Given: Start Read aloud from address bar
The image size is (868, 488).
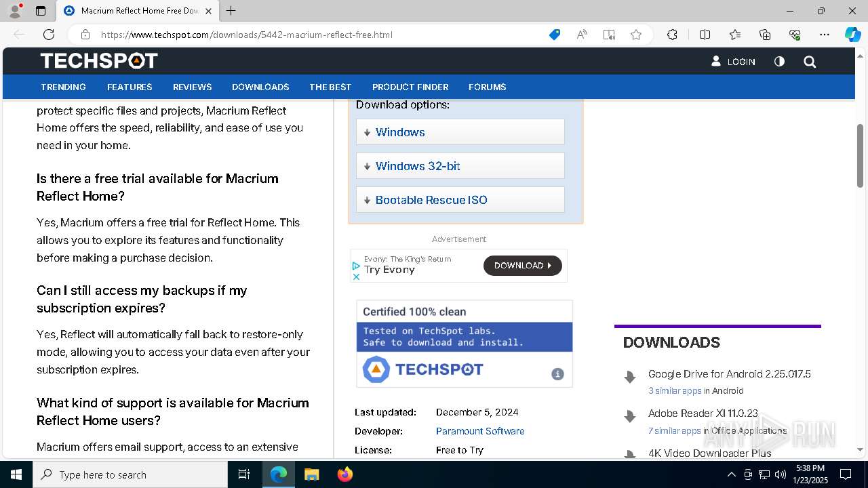Looking at the screenshot, I should coord(582,35).
